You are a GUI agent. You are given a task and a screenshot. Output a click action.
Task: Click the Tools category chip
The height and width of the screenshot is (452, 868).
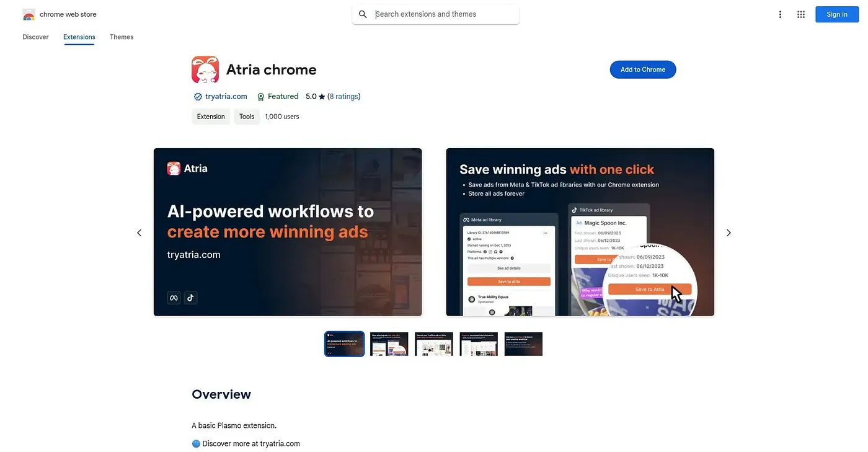pyautogui.click(x=247, y=117)
